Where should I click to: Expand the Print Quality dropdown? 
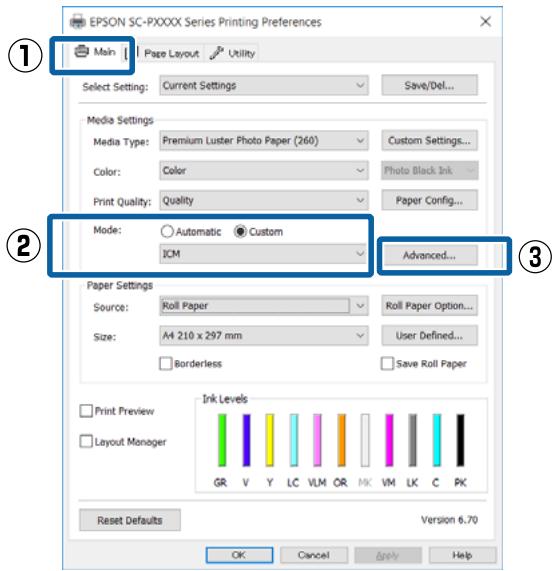(x=264, y=200)
